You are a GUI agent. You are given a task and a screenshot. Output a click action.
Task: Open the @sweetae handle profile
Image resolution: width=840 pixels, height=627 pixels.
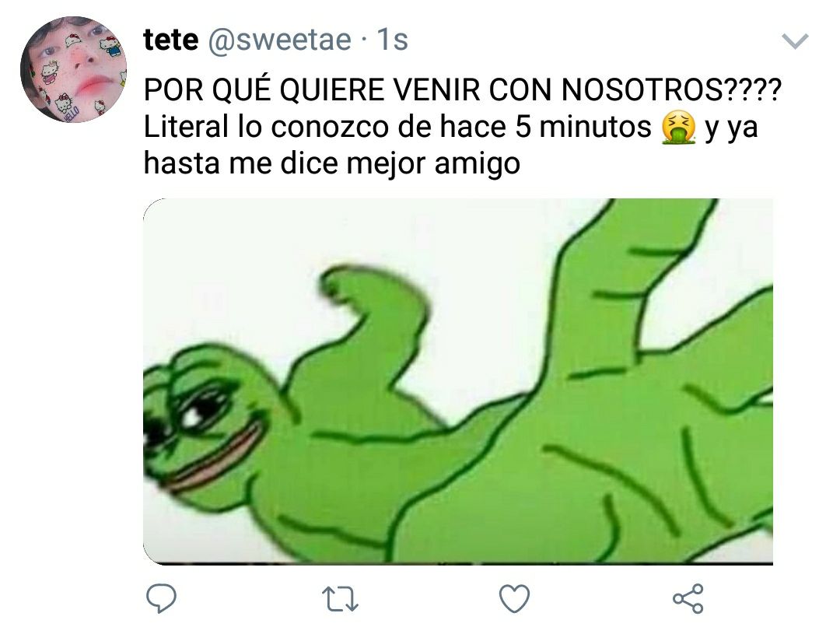pos(279,40)
